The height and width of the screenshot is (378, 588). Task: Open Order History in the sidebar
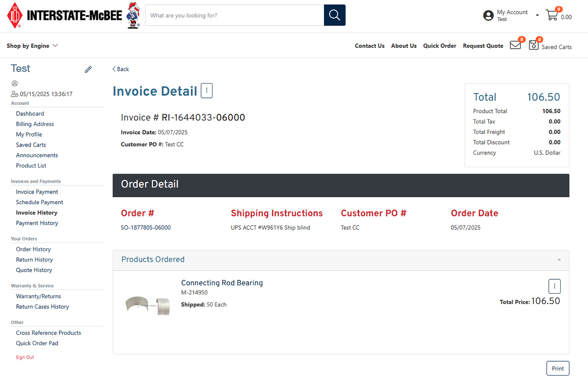click(33, 249)
